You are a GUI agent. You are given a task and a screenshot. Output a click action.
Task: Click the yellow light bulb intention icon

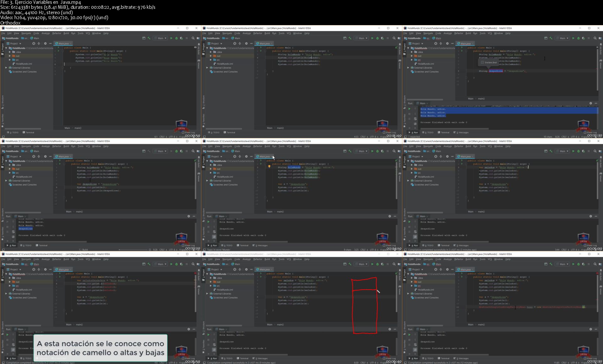coord(269,167)
